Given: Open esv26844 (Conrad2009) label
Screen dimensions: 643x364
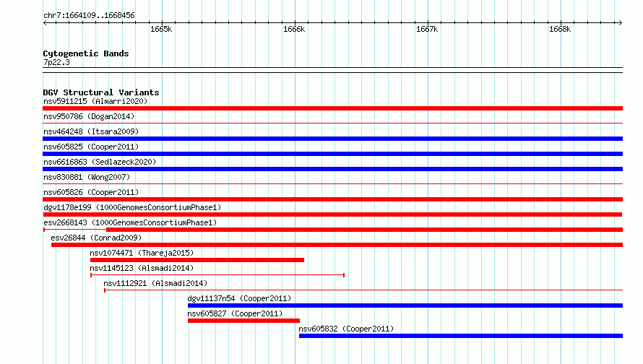Looking at the screenshot, I should [96, 238].
